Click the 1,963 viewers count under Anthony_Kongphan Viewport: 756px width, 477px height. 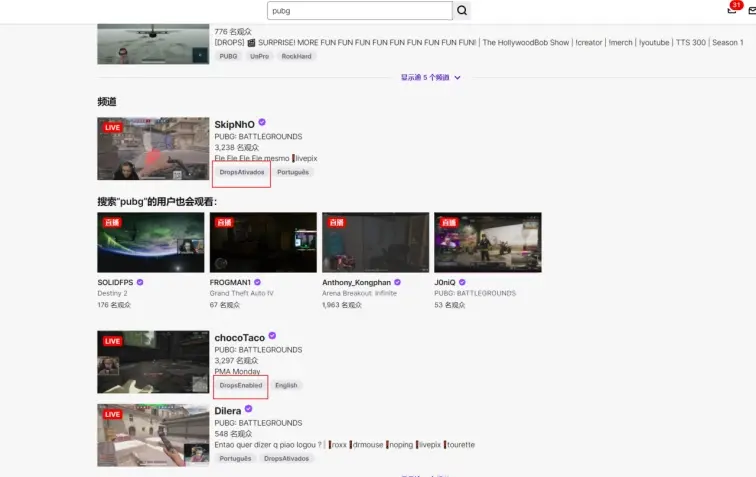pyautogui.click(x=342, y=305)
